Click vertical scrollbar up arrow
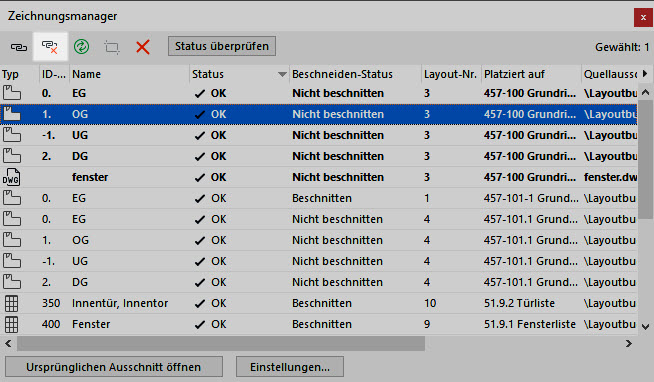Viewport: 654px width, 382px height. click(645, 92)
